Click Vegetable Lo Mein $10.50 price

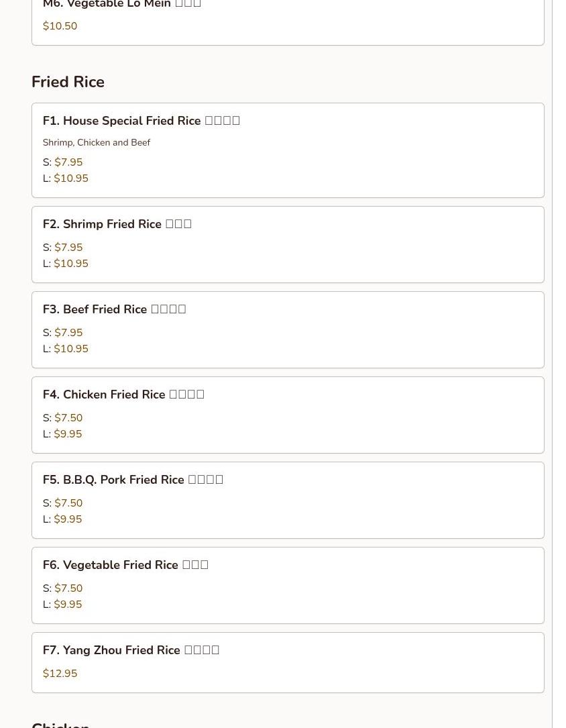(60, 26)
